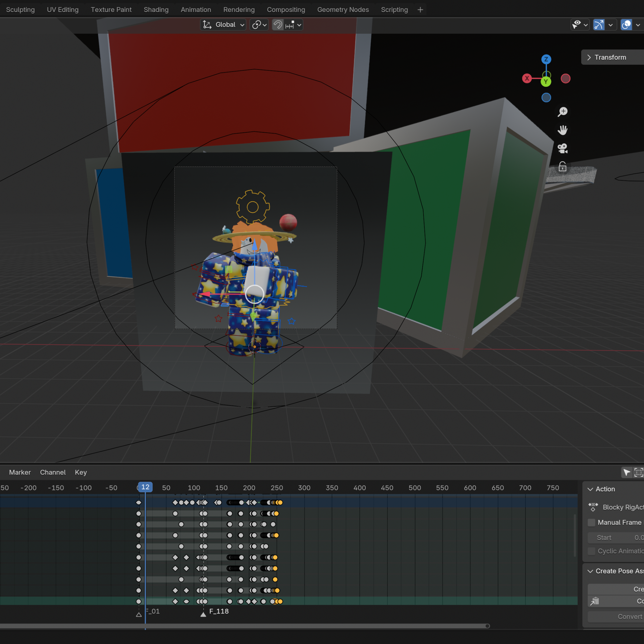Open the Key menu
The height and width of the screenshot is (644, 644).
pos(81,472)
